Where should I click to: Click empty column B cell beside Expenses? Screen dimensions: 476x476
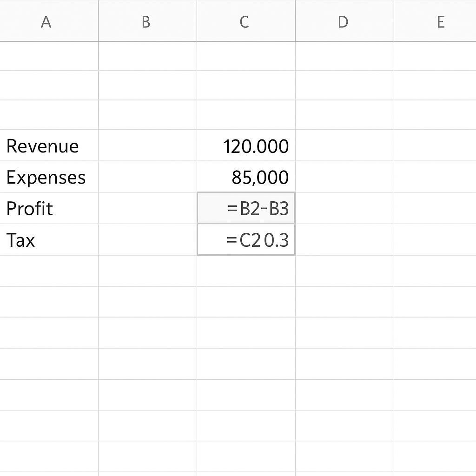(x=147, y=177)
